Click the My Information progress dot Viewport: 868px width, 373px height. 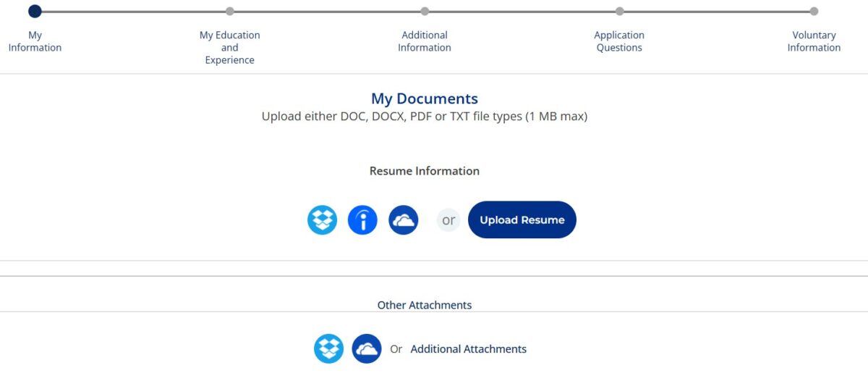click(35, 11)
